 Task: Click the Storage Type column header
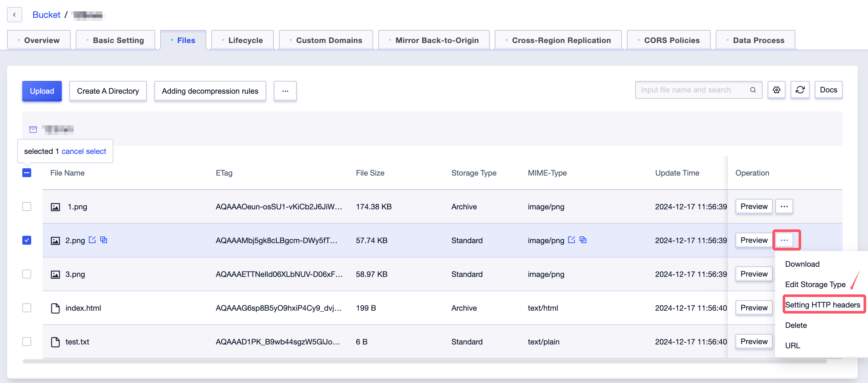[x=474, y=173]
